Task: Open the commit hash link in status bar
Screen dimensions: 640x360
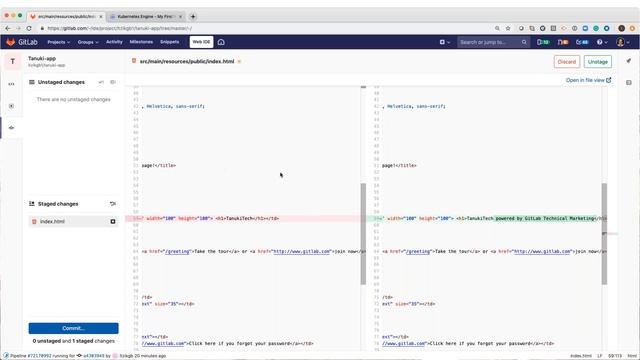Action: [x=93, y=356]
